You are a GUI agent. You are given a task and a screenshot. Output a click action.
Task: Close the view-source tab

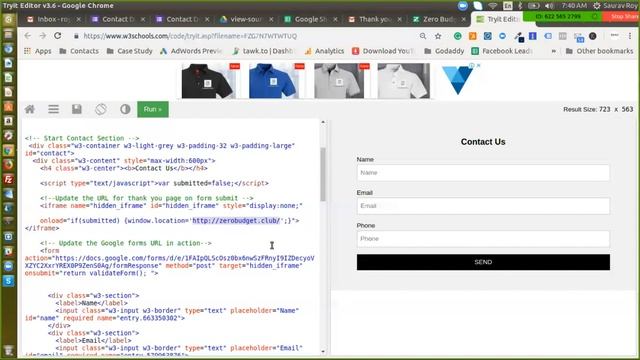[x=271, y=19]
